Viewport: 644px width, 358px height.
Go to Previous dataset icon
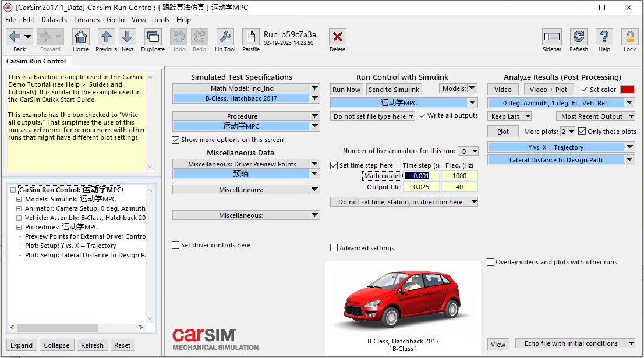[x=106, y=37]
